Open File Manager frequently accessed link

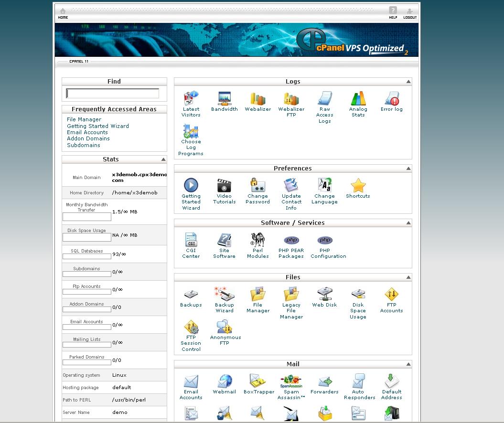[x=84, y=119]
